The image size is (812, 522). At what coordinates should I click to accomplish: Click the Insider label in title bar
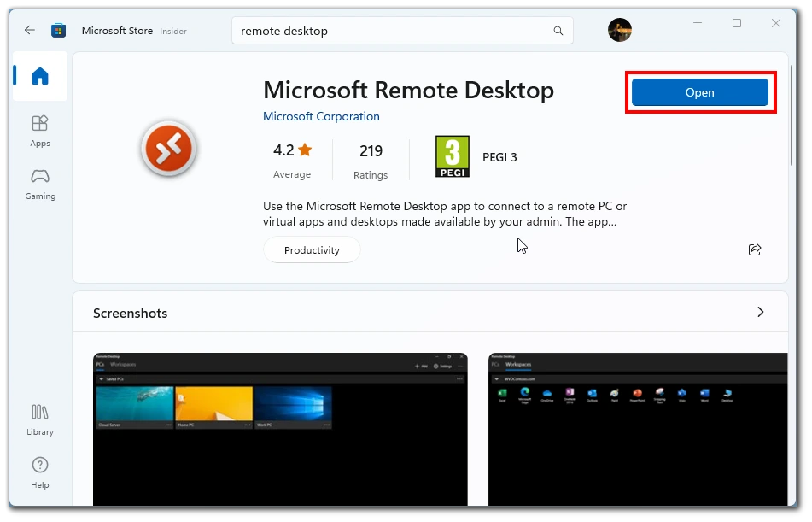pyautogui.click(x=173, y=31)
